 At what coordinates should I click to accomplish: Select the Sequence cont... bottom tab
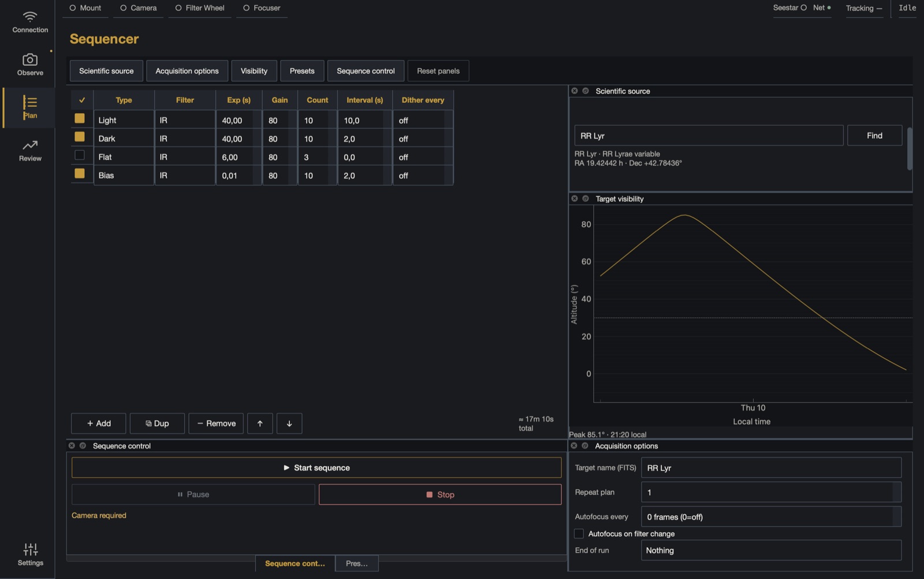(295, 563)
